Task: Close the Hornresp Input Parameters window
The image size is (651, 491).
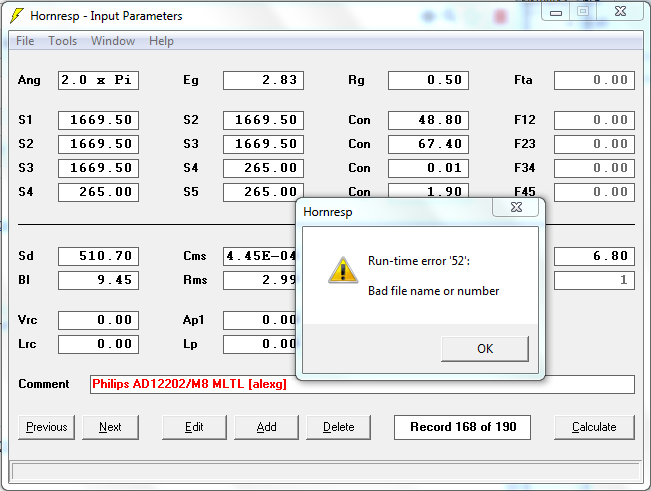Action: 620,12
